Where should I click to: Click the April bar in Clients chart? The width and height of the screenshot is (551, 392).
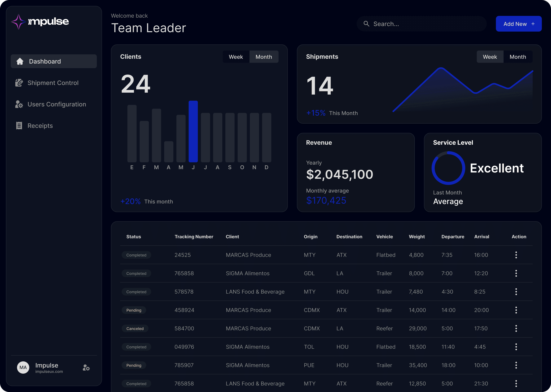coord(168,152)
